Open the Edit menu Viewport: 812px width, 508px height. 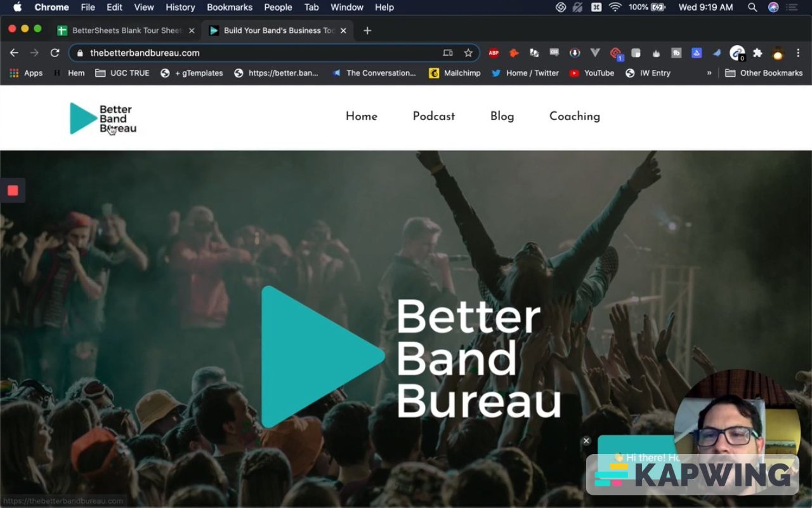(115, 7)
